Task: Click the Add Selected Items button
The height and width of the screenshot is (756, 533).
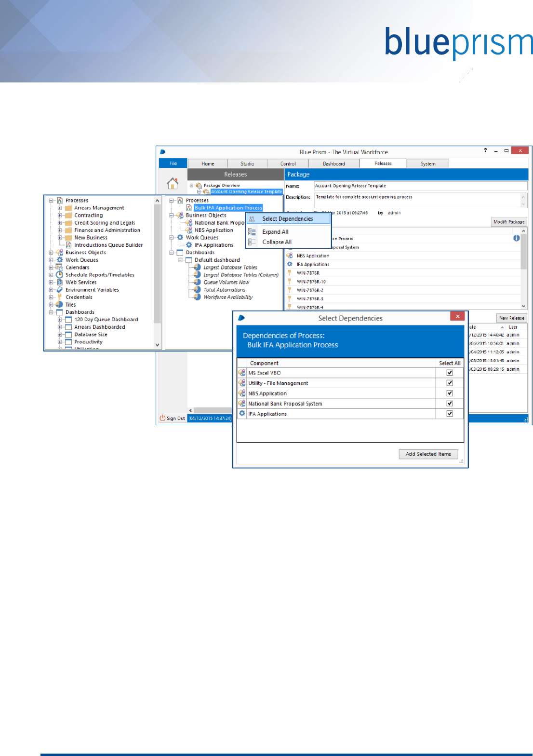Action: click(x=428, y=454)
